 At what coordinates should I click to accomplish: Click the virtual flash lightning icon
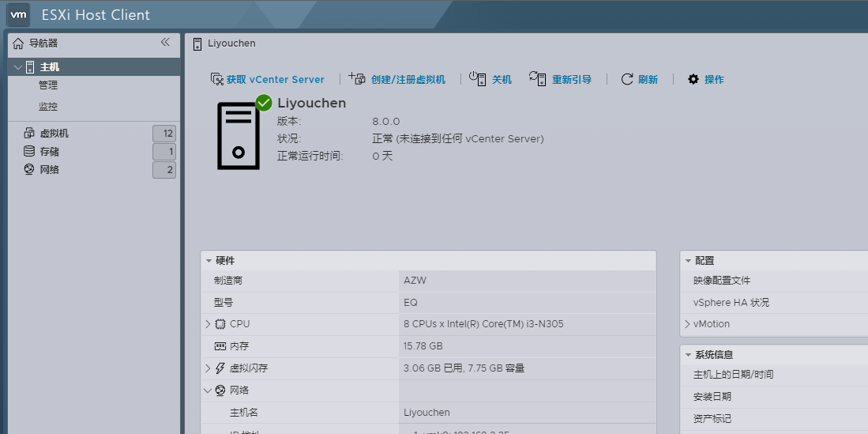pos(220,368)
